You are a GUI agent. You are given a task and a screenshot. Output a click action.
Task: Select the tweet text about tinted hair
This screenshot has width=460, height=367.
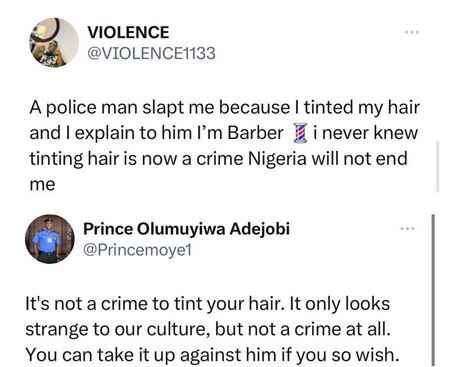pos(224,146)
